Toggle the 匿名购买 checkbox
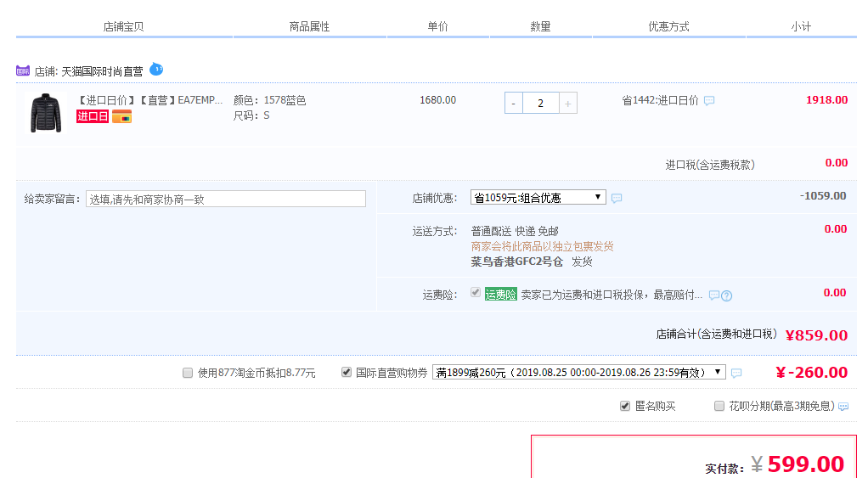868x478 pixels. [x=625, y=406]
